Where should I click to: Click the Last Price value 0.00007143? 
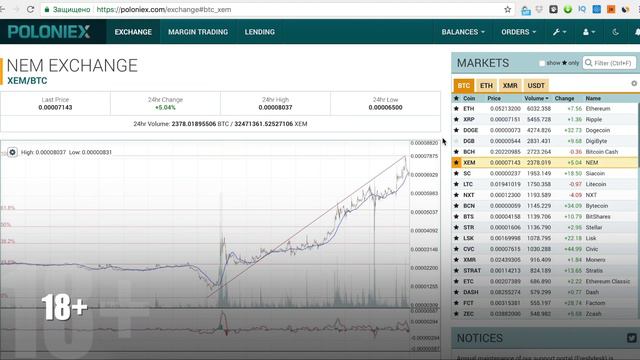55,108
